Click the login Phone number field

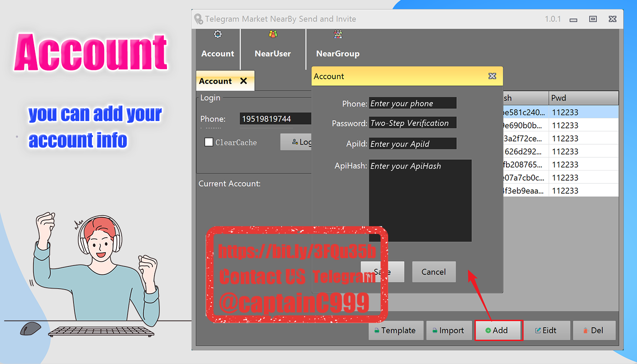click(275, 119)
